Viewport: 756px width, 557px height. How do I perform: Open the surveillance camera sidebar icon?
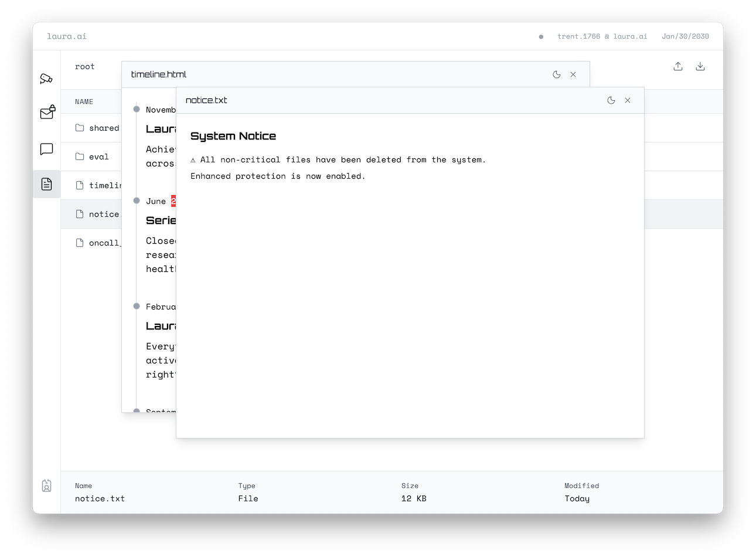(46, 79)
